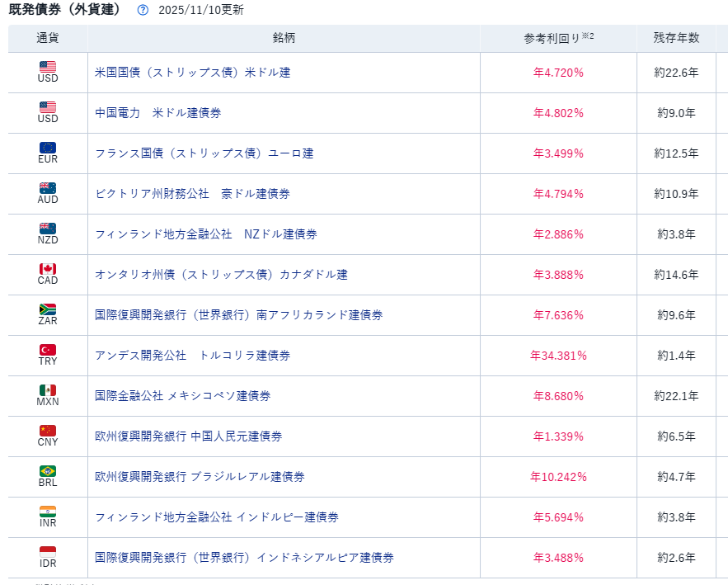Click the CAD Canadian flag icon
The width and height of the screenshot is (728, 585).
coord(48,269)
